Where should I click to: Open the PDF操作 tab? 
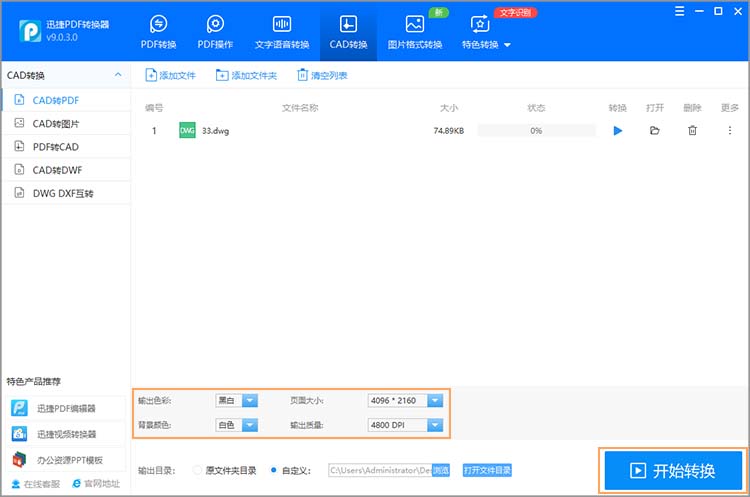coord(215,32)
